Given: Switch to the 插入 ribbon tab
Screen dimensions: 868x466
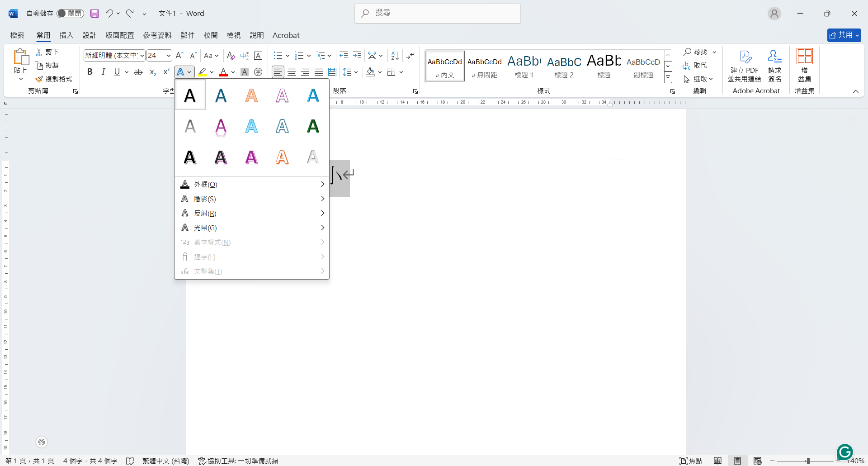Looking at the screenshot, I should pyautogui.click(x=66, y=35).
